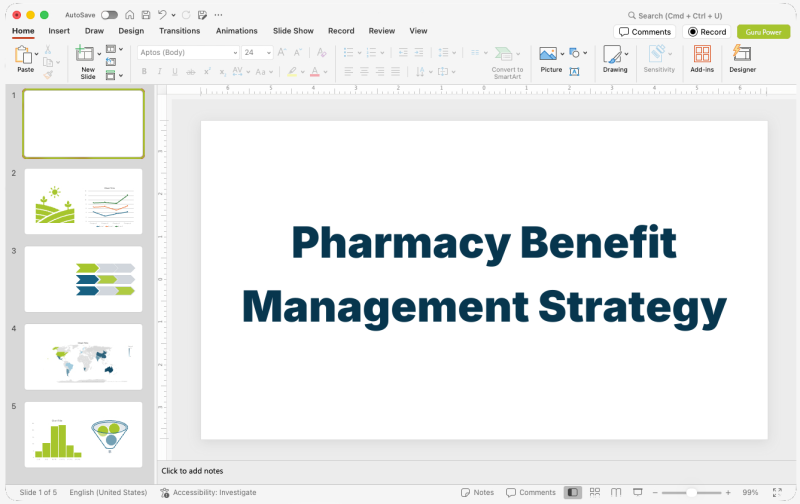Toggle Normal view button
This screenshot has height=504, width=800.
(573, 492)
